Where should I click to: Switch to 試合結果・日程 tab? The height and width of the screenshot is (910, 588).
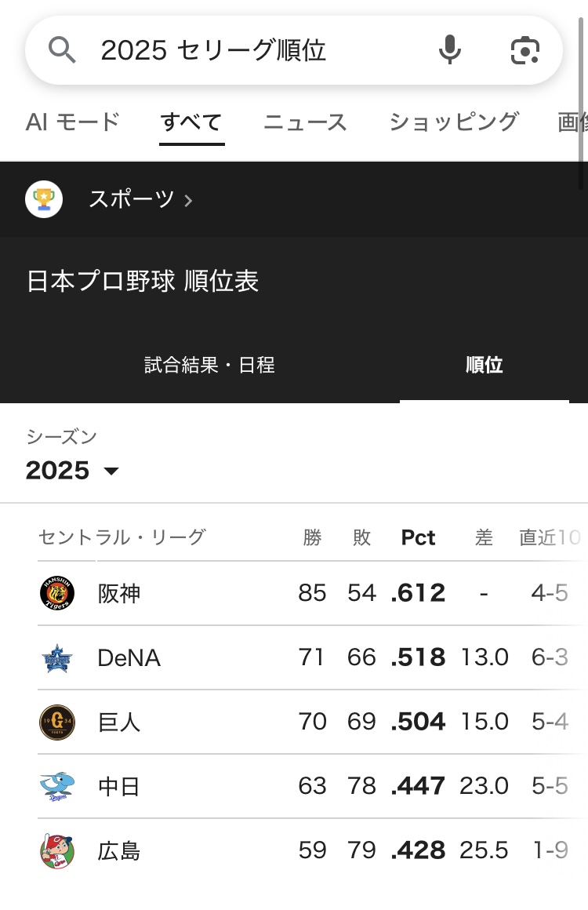point(209,365)
